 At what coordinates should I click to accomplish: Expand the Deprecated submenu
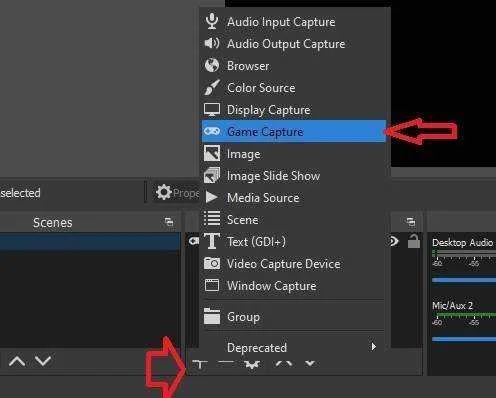point(294,347)
